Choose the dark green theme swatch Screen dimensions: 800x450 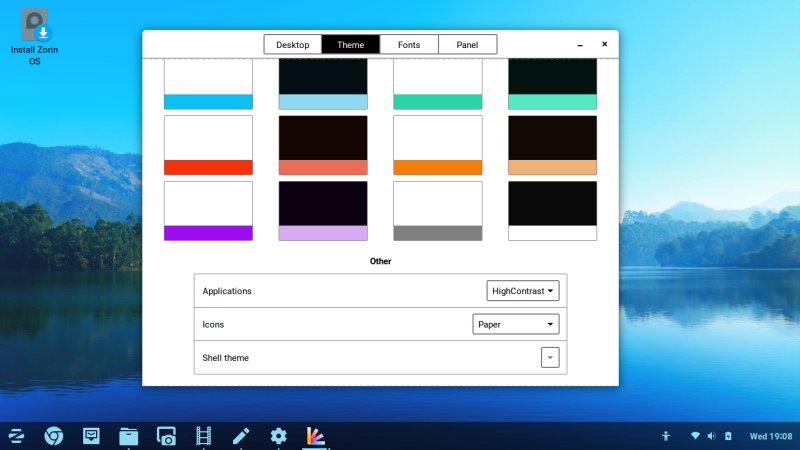(x=553, y=84)
